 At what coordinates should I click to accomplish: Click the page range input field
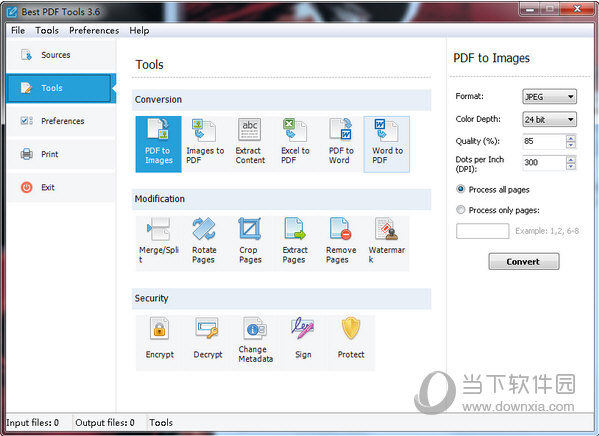pos(482,231)
